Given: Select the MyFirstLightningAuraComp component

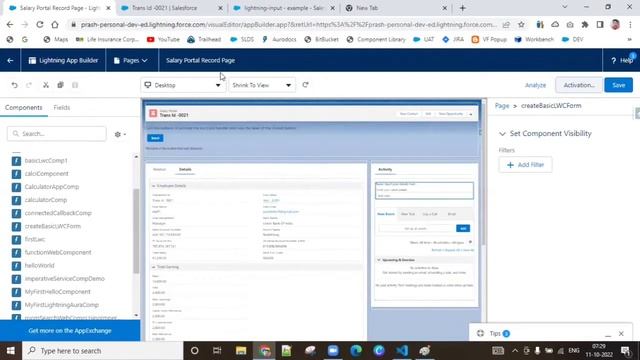Looking at the screenshot, I should (x=62, y=304).
